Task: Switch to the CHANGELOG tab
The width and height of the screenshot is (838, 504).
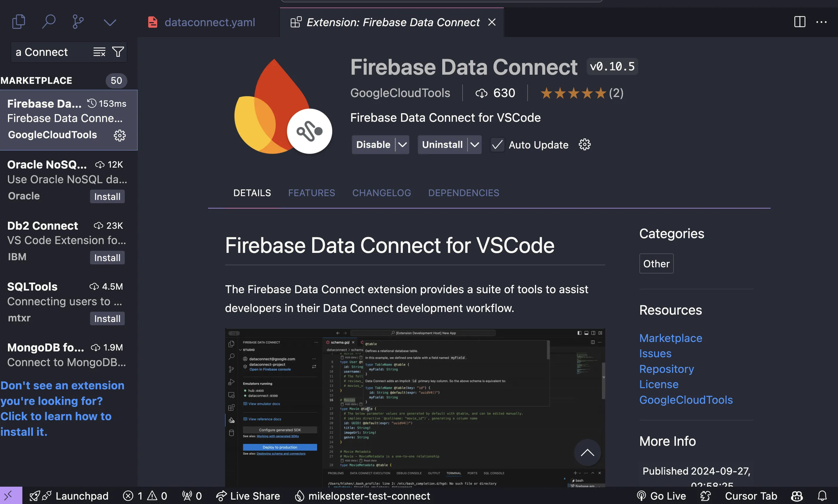Action: click(381, 193)
